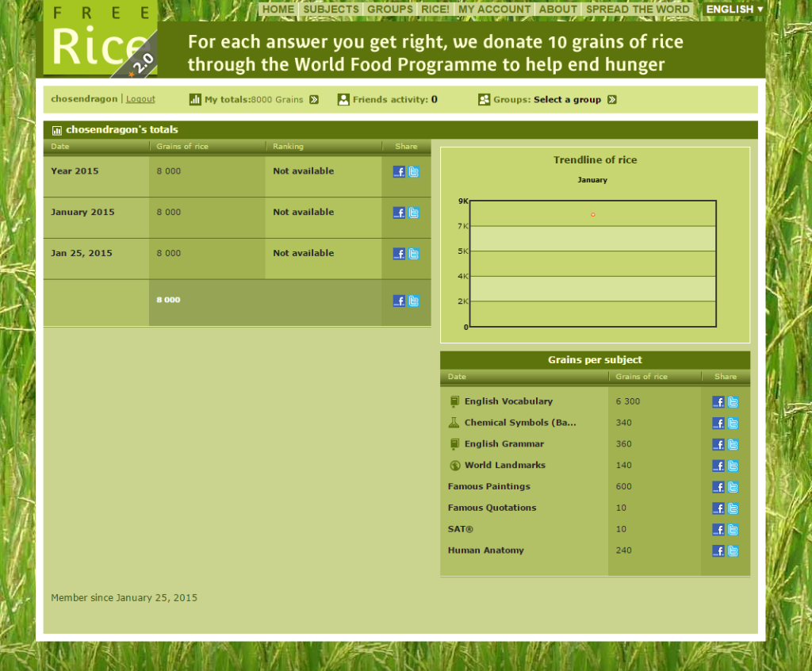Tweet the Year 2015 total
Image resolution: width=812 pixels, height=671 pixels.
point(414,172)
